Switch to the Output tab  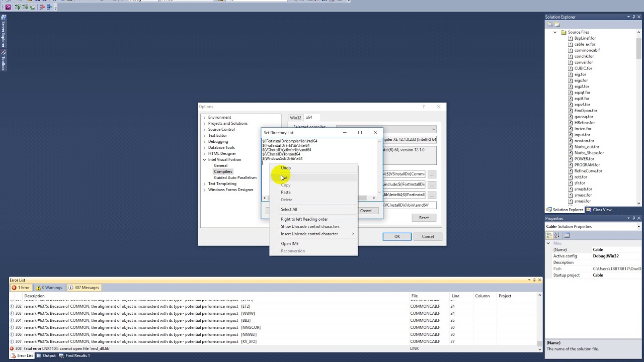46,355
